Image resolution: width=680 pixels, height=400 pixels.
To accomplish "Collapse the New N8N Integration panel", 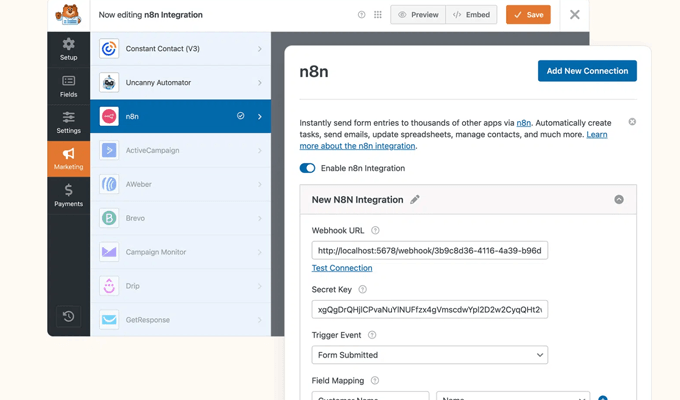I will click(x=619, y=200).
